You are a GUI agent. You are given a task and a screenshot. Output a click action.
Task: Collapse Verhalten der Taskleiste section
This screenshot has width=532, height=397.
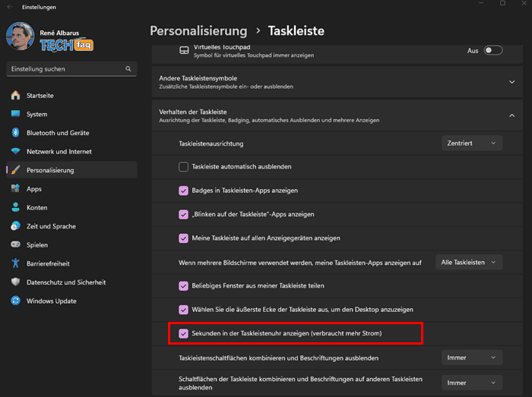(337, 115)
